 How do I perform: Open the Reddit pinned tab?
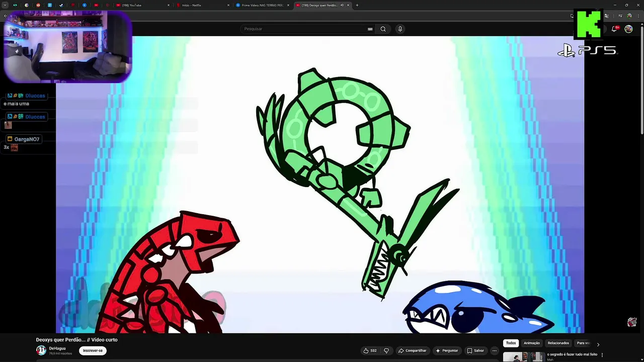click(x=38, y=5)
